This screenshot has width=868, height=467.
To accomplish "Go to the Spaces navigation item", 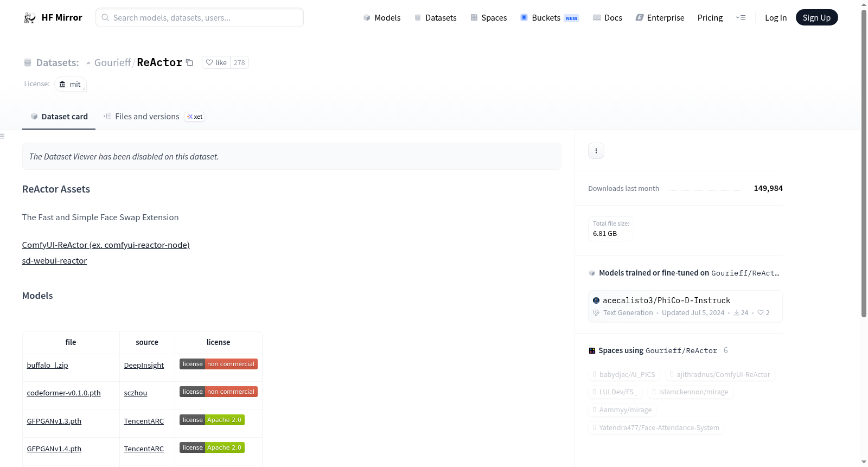I will point(489,18).
